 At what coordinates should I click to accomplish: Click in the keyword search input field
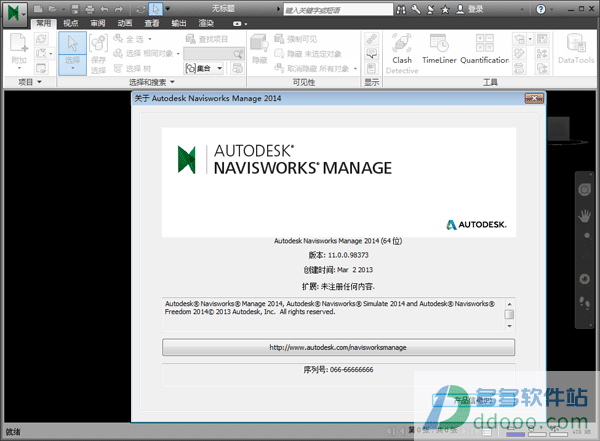(x=338, y=10)
